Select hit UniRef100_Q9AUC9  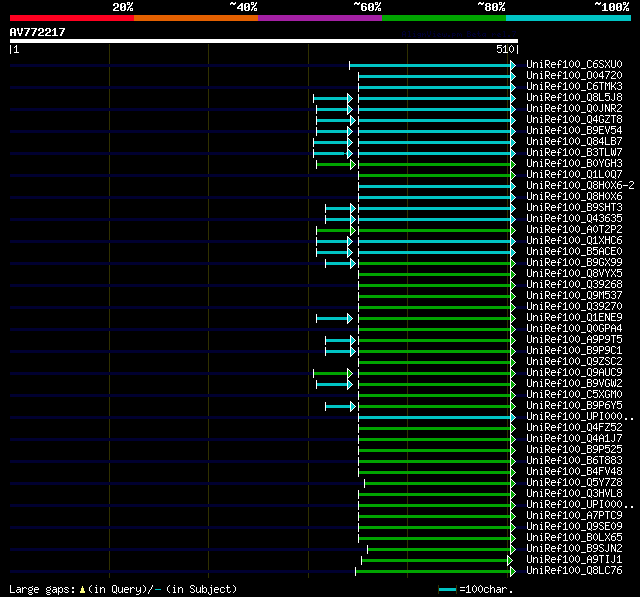click(574, 373)
